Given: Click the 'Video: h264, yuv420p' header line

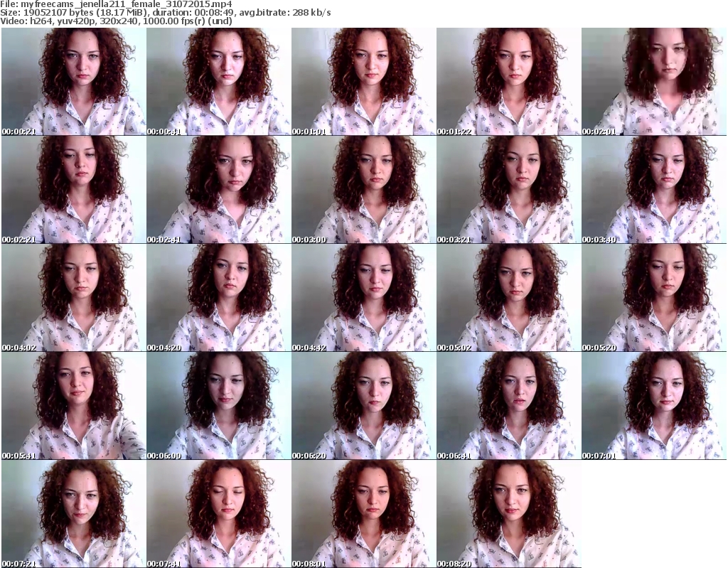Looking at the screenshot, I should [116, 21].
